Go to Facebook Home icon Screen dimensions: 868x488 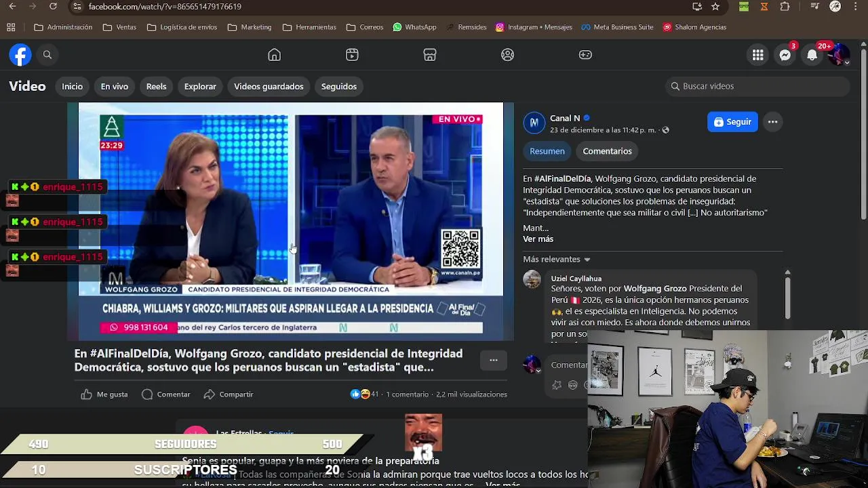[x=274, y=55]
